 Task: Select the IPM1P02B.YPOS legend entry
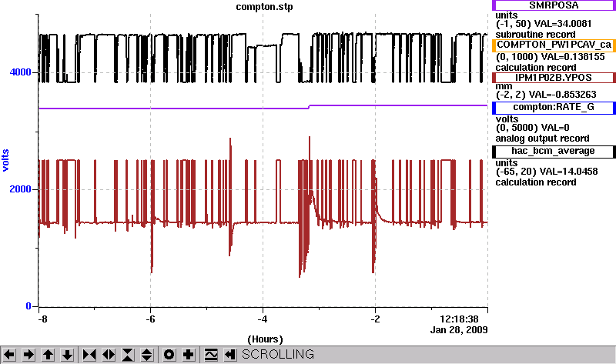(554, 78)
